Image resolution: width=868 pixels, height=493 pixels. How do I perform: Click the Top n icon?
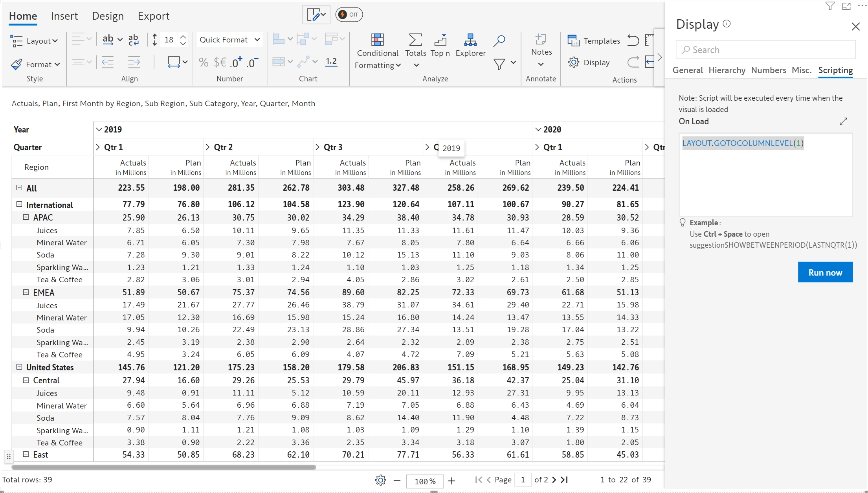coord(440,40)
